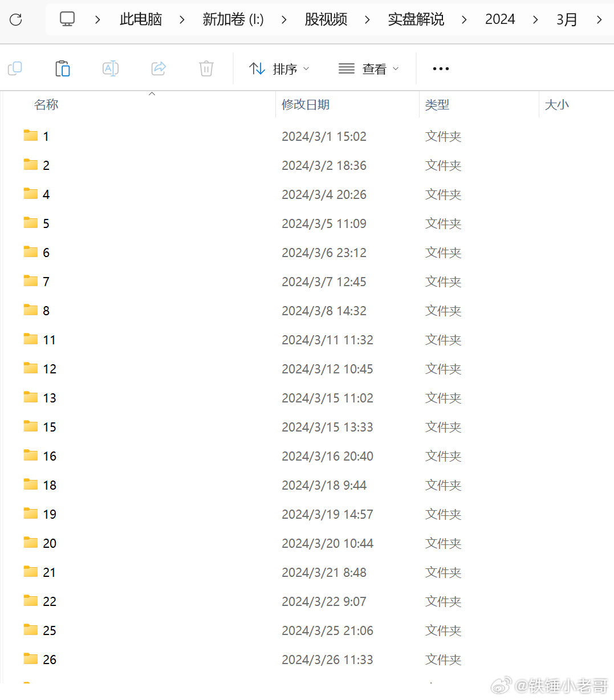Open the three-dots more options menu
Screen dimensions: 614x700
click(441, 68)
